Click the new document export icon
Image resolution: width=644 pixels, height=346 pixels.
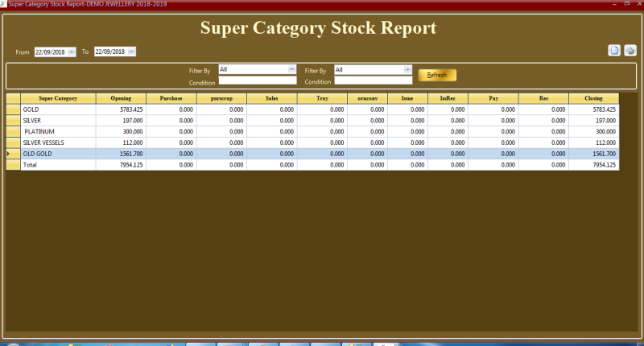coord(614,51)
